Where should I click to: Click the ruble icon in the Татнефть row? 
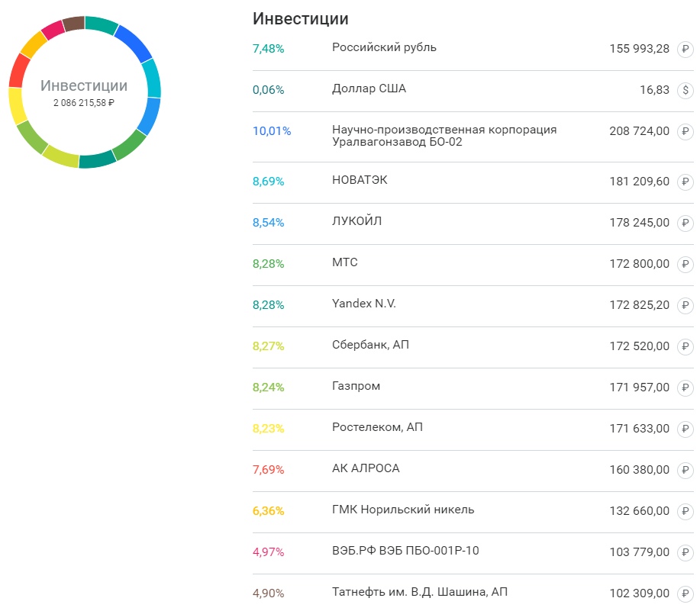coord(685,593)
